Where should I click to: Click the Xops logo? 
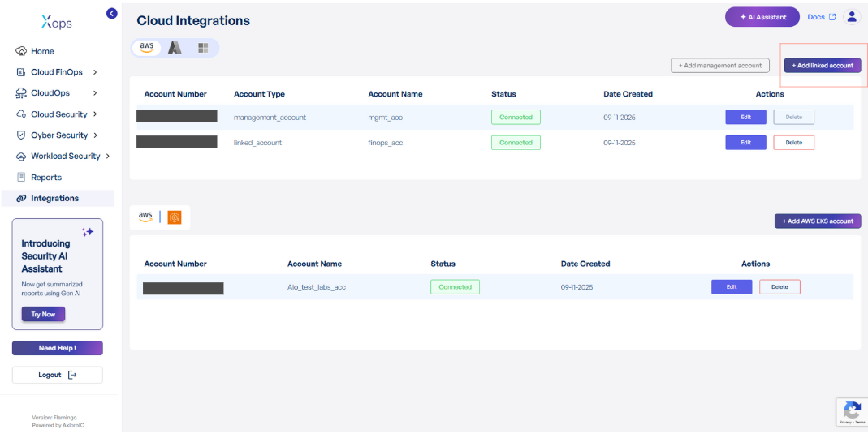pyautogui.click(x=56, y=23)
